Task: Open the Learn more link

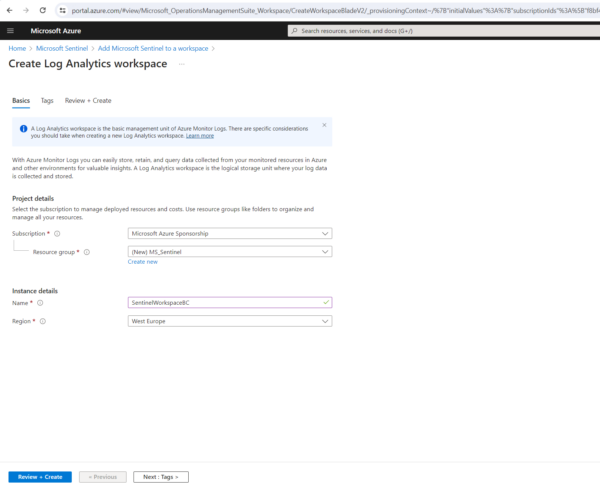Action: pyautogui.click(x=200, y=136)
